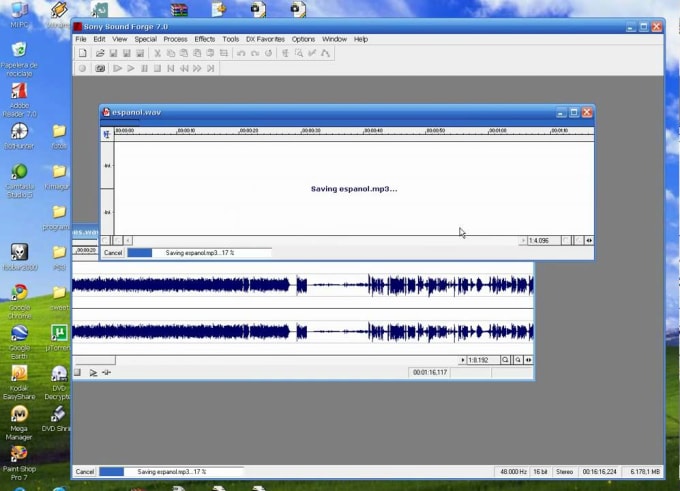The image size is (680, 491).
Task: Click the Stereo status field
Action: pos(565,472)
